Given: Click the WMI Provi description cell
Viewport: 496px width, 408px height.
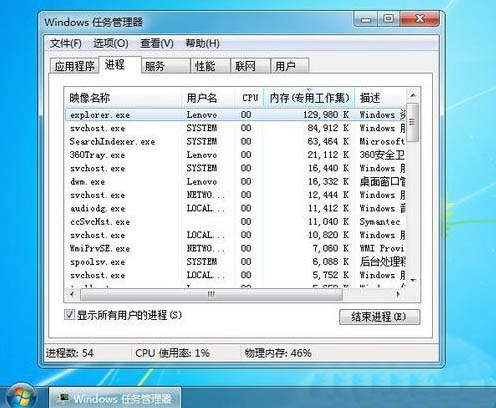Looking at the screenshot, I should point(382,248).
